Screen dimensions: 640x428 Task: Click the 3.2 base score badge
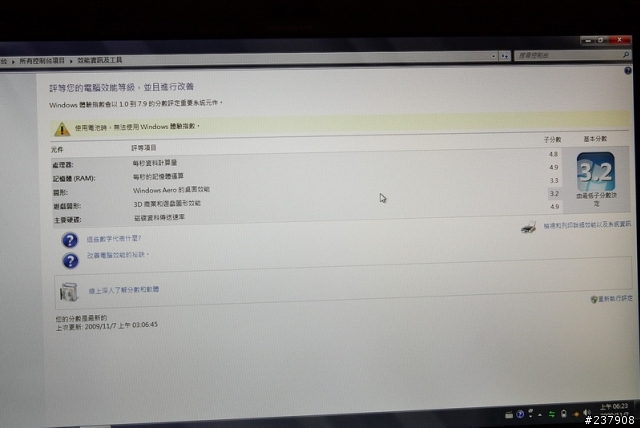[x=596, y=171]
